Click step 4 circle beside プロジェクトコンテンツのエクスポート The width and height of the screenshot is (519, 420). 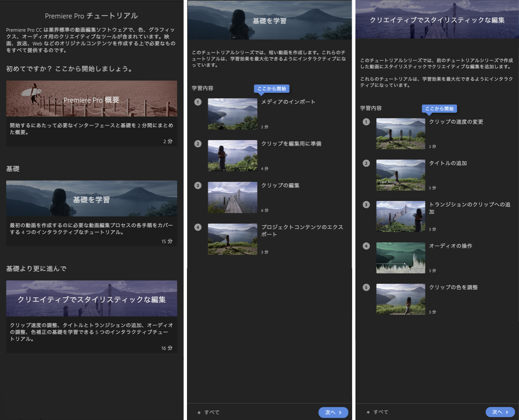[198, 227]
